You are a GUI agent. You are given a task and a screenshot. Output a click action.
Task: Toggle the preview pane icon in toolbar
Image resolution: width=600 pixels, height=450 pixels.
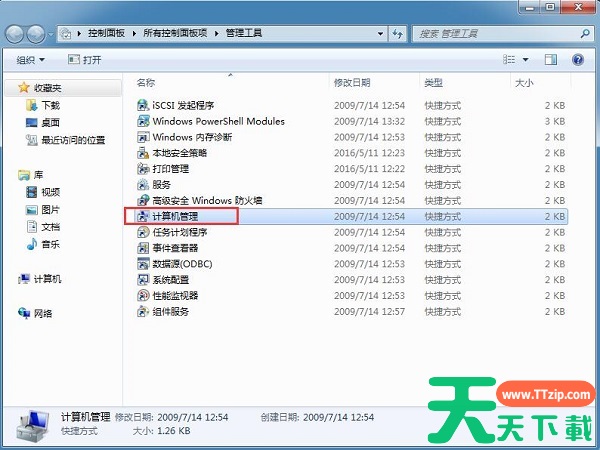tap(550, 60)
